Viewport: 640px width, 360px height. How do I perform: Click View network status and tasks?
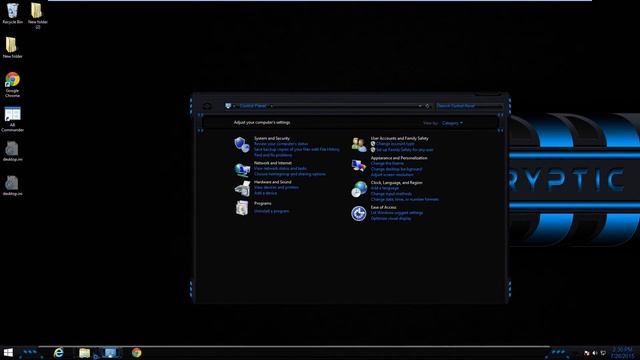(x=280, y=169)
